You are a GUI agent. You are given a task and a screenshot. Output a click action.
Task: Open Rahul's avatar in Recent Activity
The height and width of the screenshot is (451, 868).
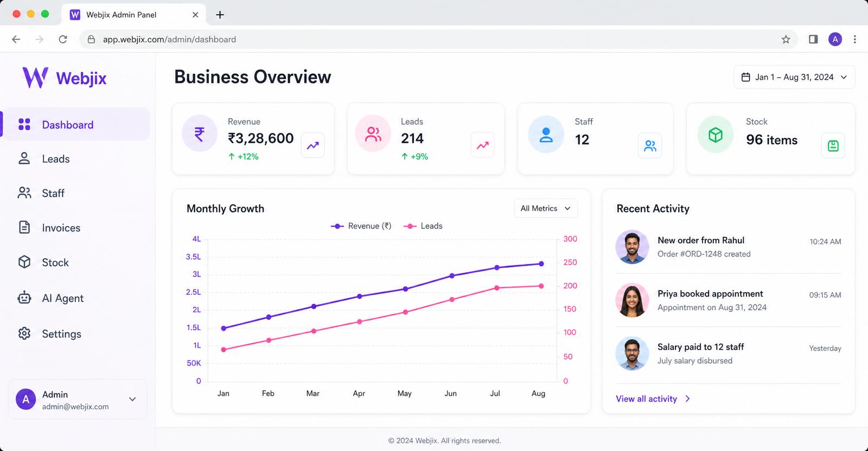point(632,247)
